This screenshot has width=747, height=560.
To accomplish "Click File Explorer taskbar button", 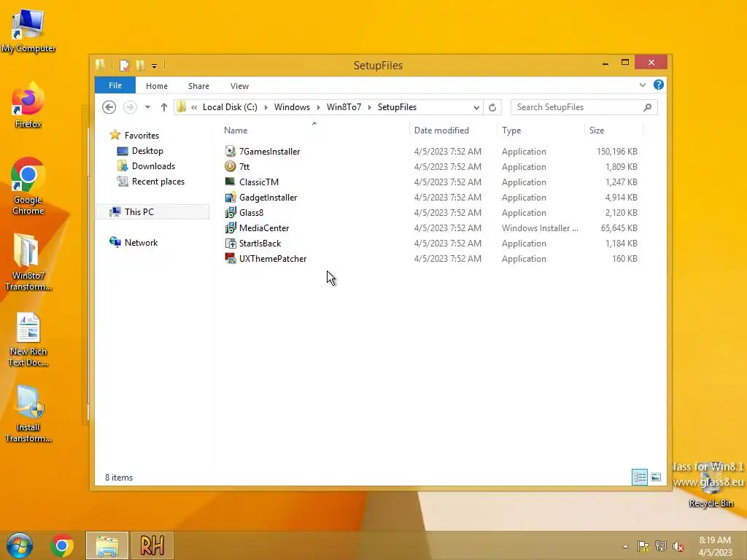I will [x=107, y=545].
